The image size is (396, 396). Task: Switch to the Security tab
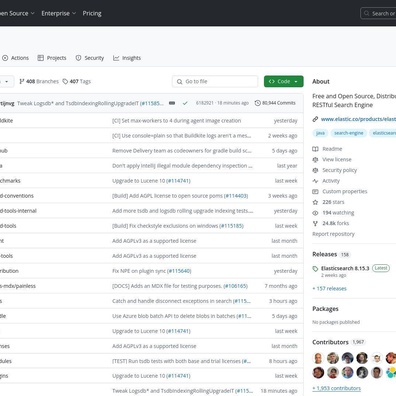[x=90, y=58]
